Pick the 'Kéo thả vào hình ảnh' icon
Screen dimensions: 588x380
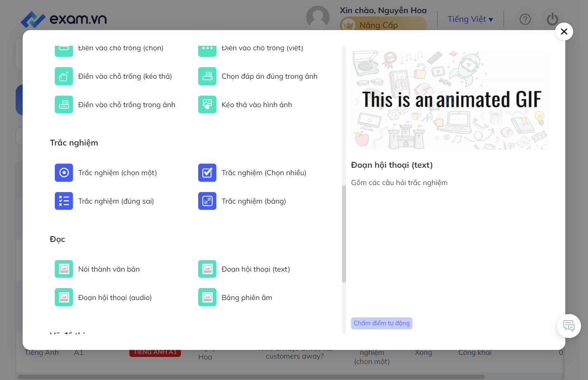tap(207, 105)
